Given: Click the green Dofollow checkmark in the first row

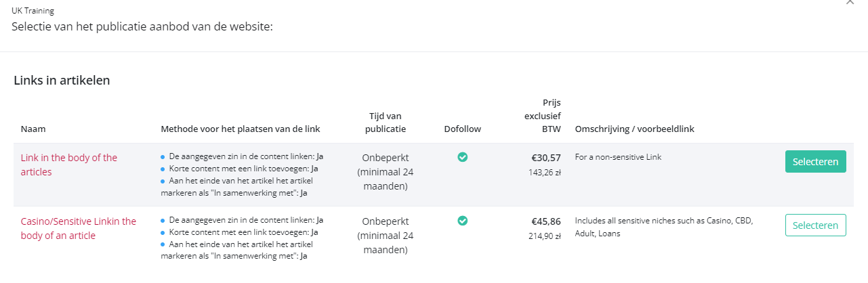Looking at the screenshot, I should [462, 157].
